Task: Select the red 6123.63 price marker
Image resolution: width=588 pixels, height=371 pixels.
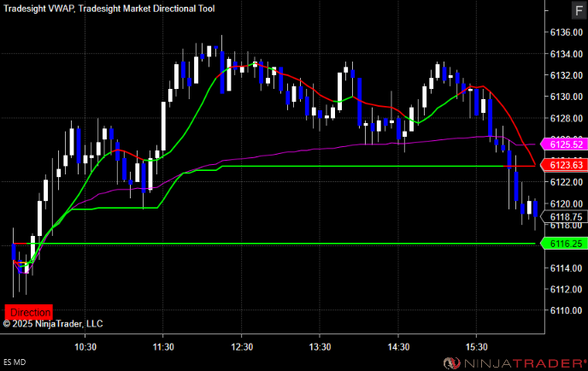Action: point(566,165)
